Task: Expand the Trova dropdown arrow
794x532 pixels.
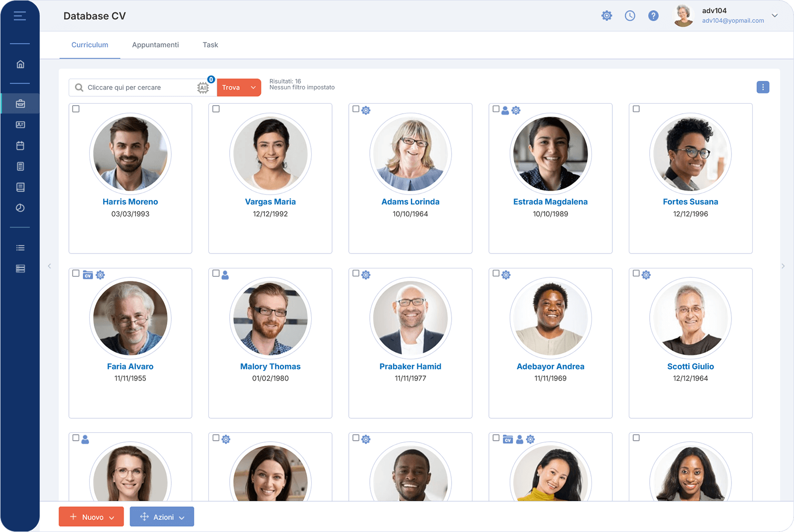Action: 254,87
